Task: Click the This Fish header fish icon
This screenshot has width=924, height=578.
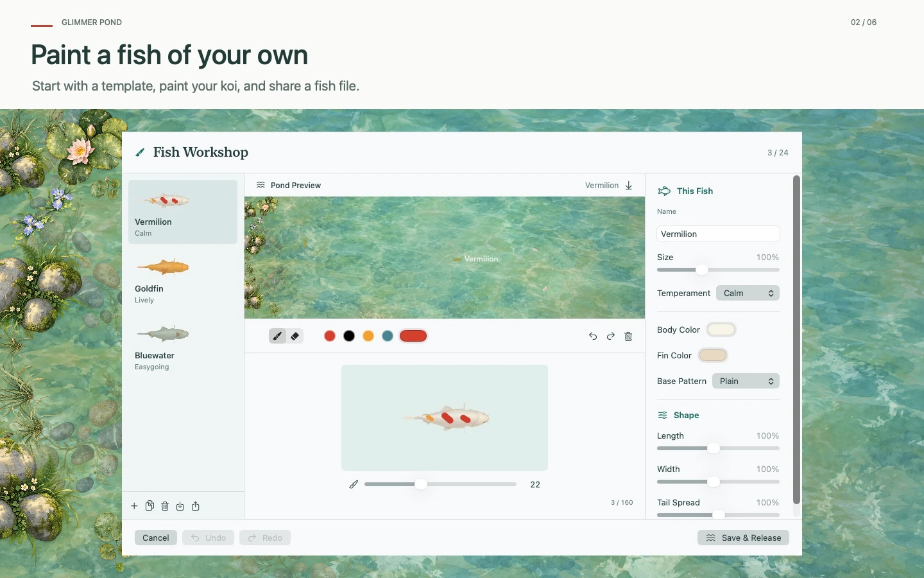Action: [x=664, y=191]
